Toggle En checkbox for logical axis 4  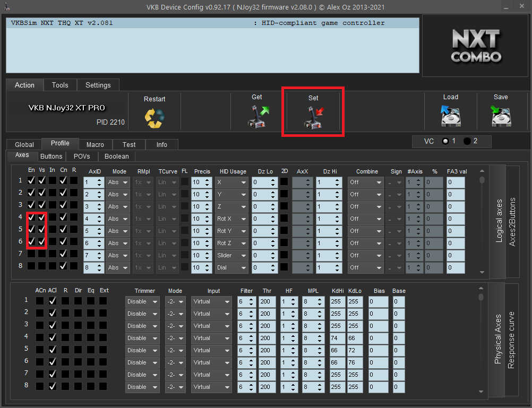(x=31, y=217)
